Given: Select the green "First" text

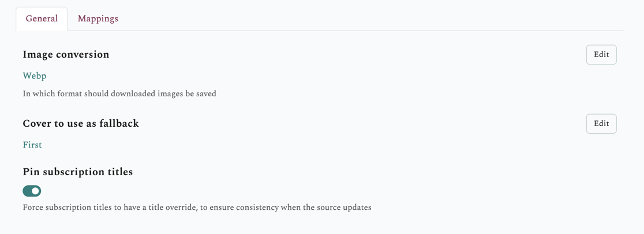Looking at the screenshot, I should coord(32,145).
